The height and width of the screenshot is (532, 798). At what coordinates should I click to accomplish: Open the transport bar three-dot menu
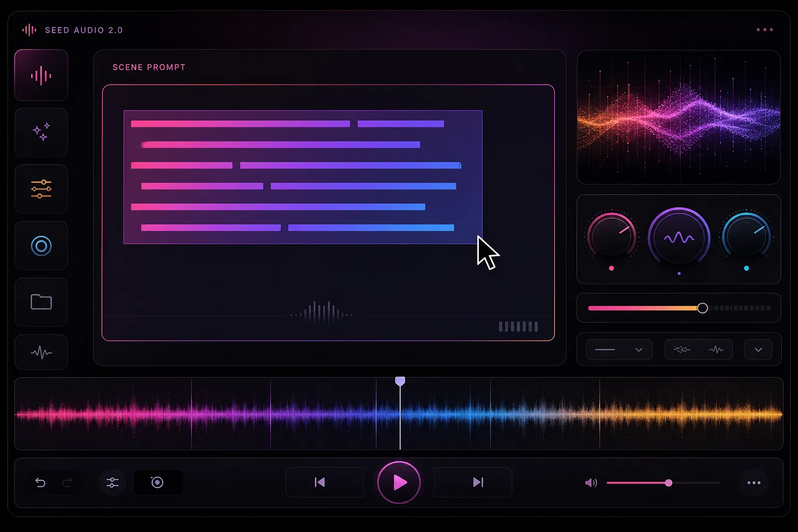[754, 483]
